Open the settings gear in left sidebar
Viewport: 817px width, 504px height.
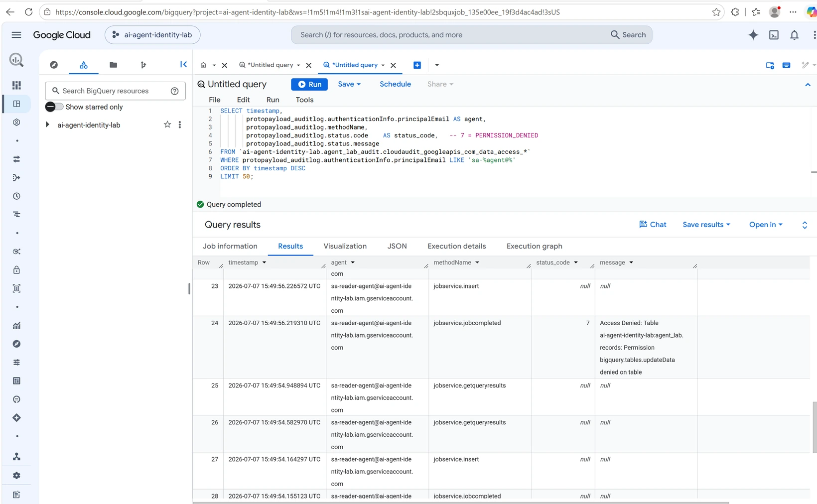click(x=16, y=476)
